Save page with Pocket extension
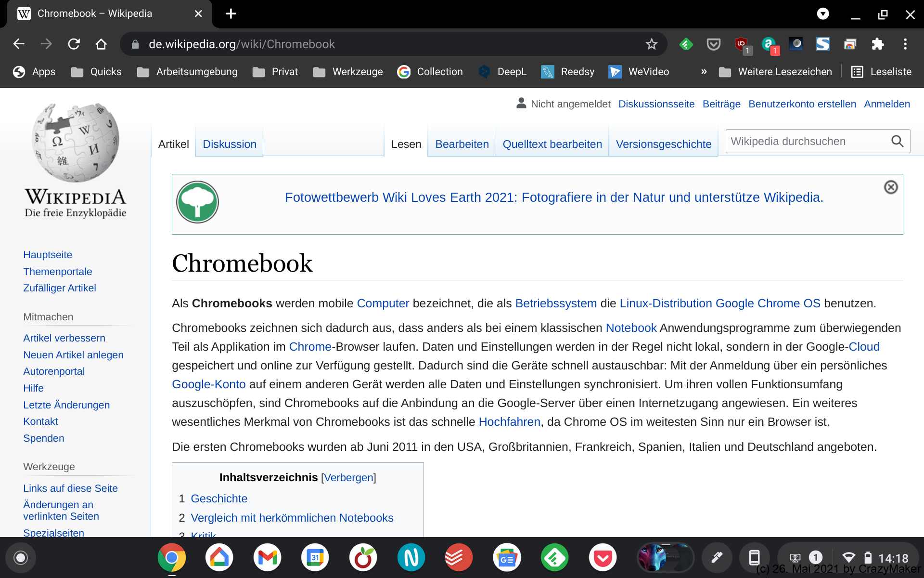This screenshot has height=578, width=924. pos(714,44)
